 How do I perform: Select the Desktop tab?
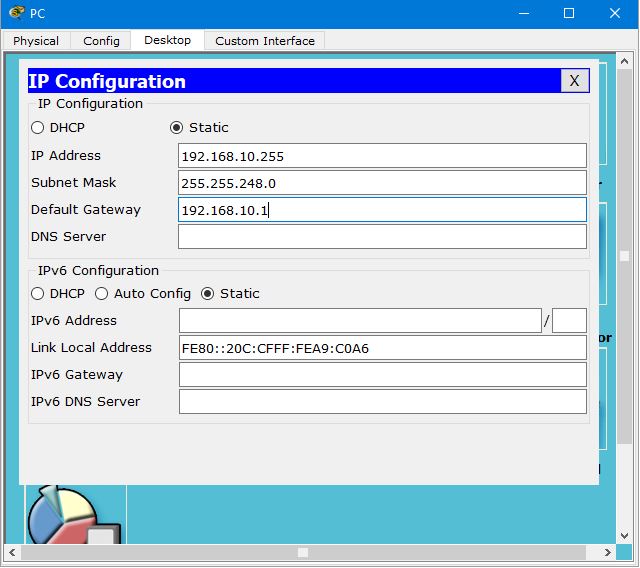[x=167, y=41]
